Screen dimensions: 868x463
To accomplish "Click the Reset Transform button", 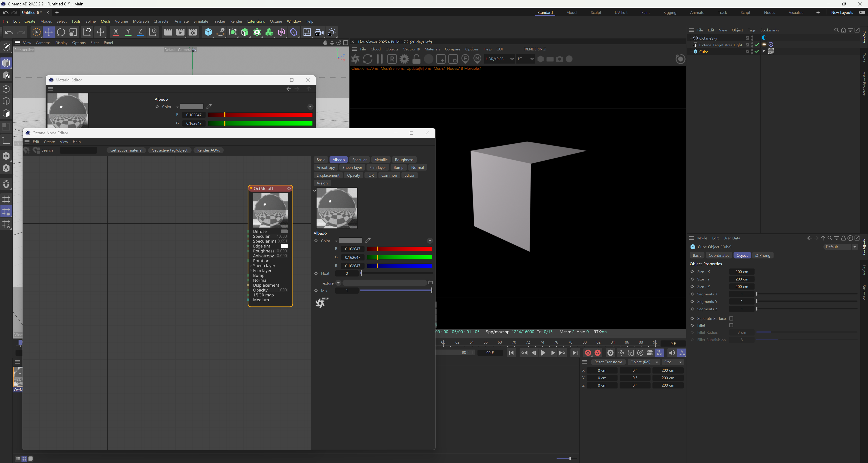I will click(x=608, y=362).
